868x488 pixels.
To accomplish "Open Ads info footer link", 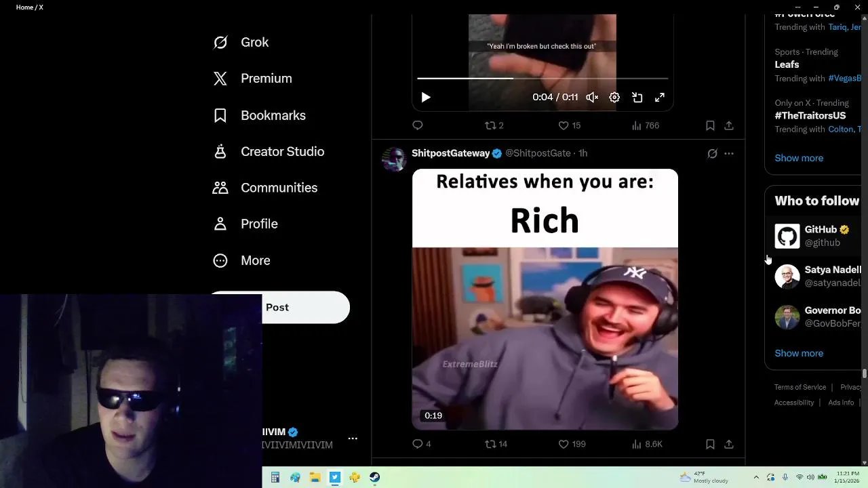I will click(x=841, y=403).
